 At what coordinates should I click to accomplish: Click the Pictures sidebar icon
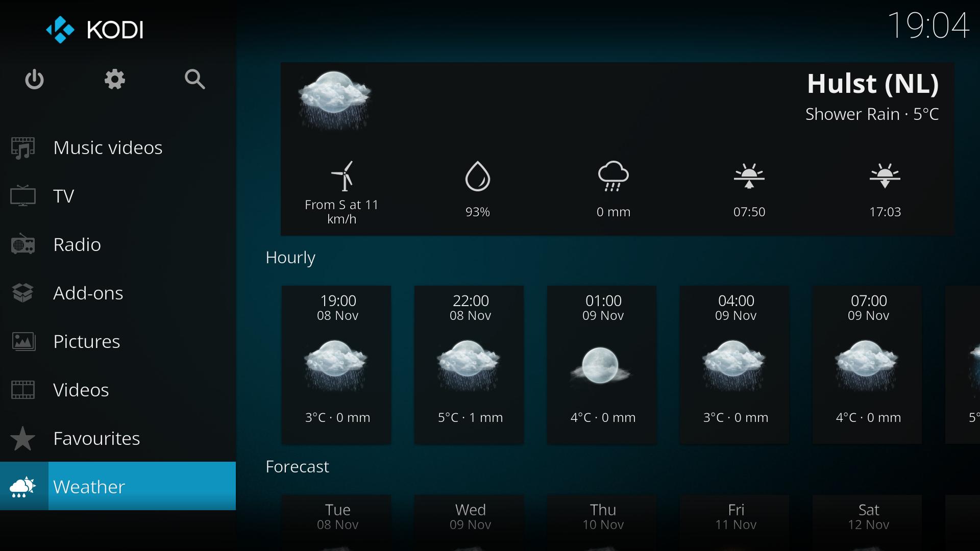(23, 342)
